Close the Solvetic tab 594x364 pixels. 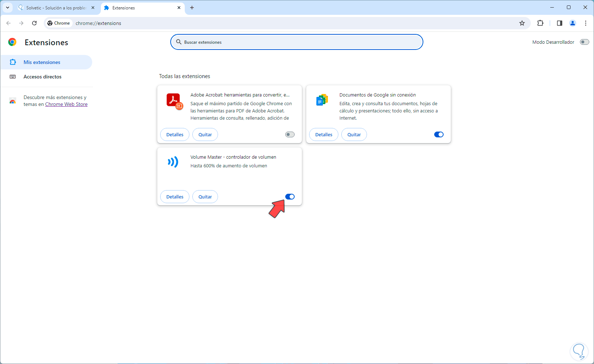93,8
